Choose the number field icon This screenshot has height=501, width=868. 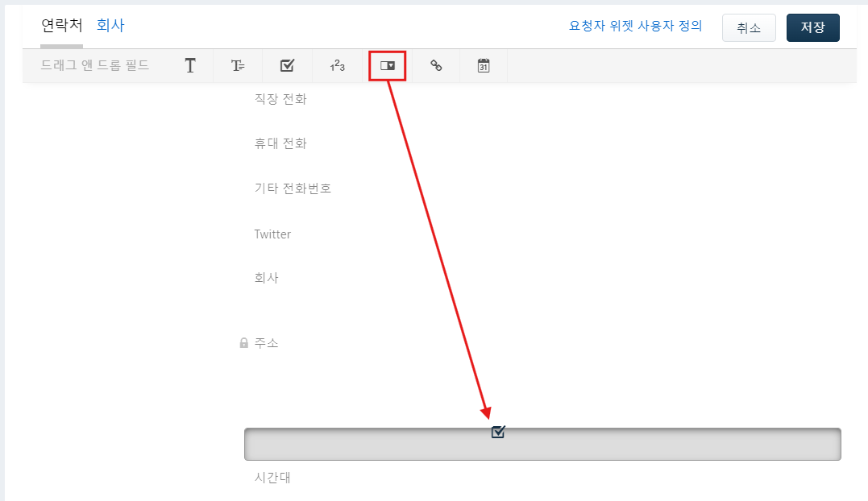click(337, 66)
